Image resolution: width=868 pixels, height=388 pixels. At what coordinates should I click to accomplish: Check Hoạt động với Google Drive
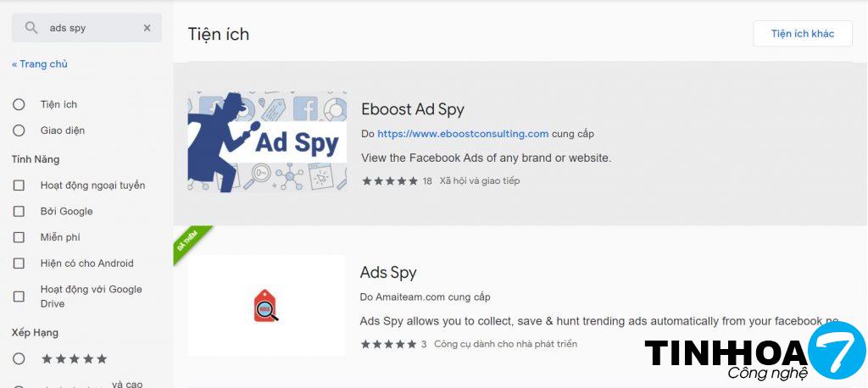tap(19, 297)
